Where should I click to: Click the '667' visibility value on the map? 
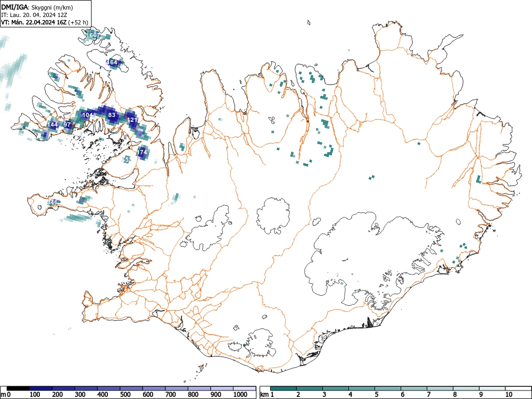(95, 35)
